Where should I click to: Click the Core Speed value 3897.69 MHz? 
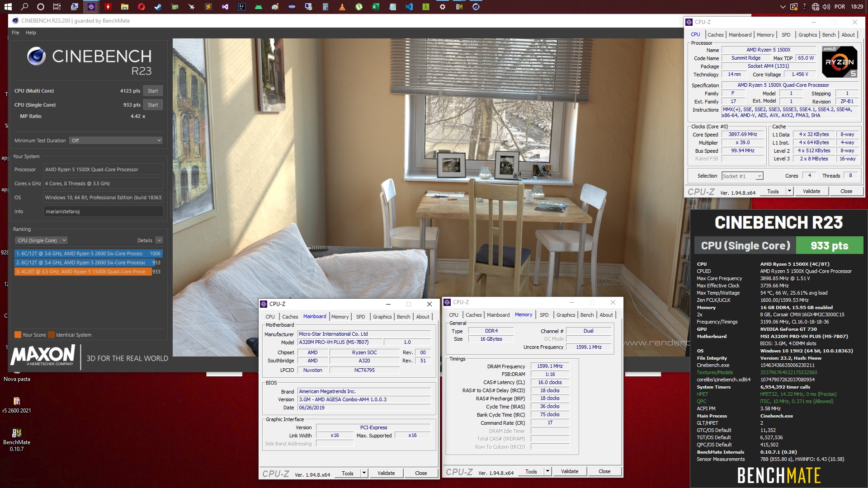(x=743, y=134)
